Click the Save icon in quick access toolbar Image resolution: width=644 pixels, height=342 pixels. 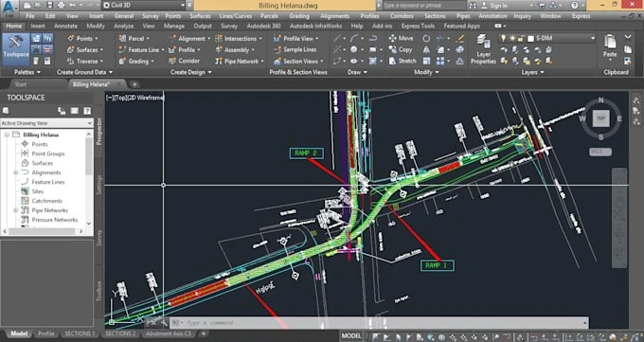point(49,6)
